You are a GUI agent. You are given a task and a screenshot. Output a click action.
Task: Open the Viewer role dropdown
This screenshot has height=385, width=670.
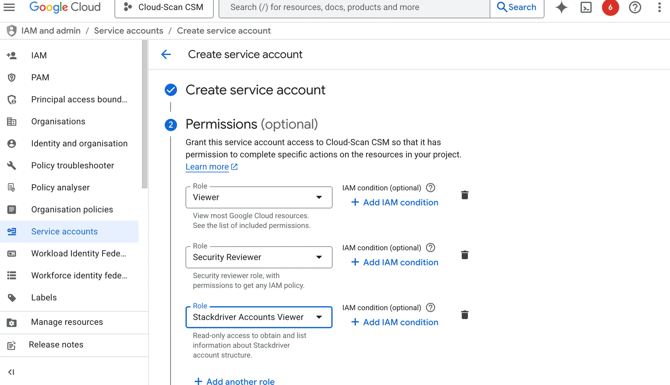(259, 197)
